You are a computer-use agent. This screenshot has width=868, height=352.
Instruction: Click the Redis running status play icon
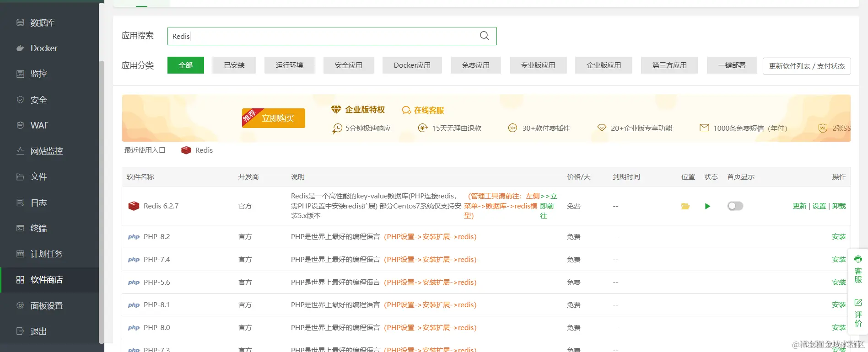[707, 206]
